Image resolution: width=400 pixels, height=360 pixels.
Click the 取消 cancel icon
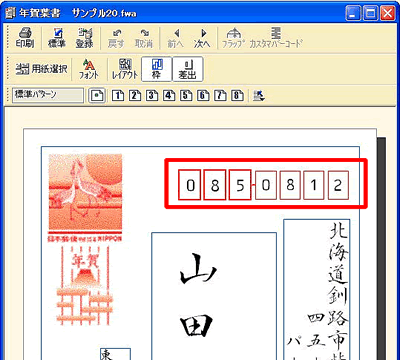point(144,38)
